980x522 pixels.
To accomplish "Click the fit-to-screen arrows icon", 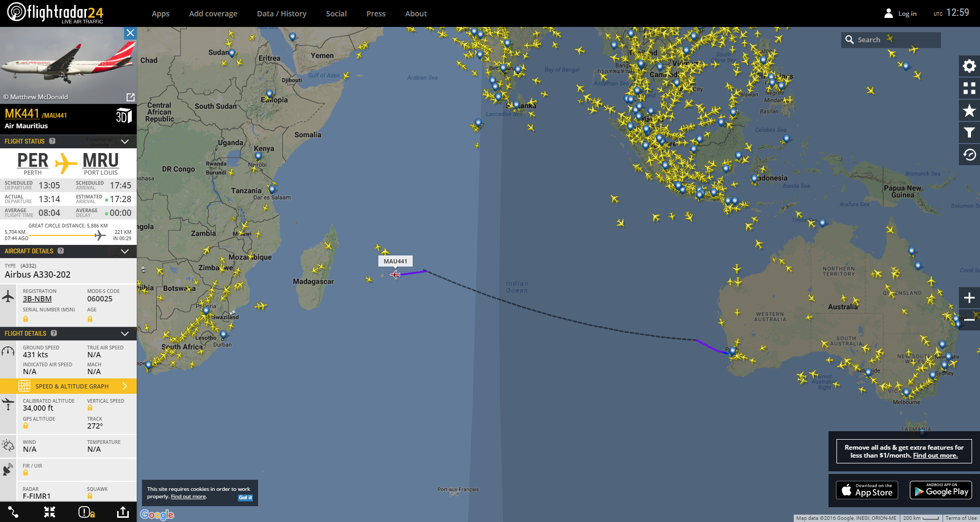I will pos(50,512).
